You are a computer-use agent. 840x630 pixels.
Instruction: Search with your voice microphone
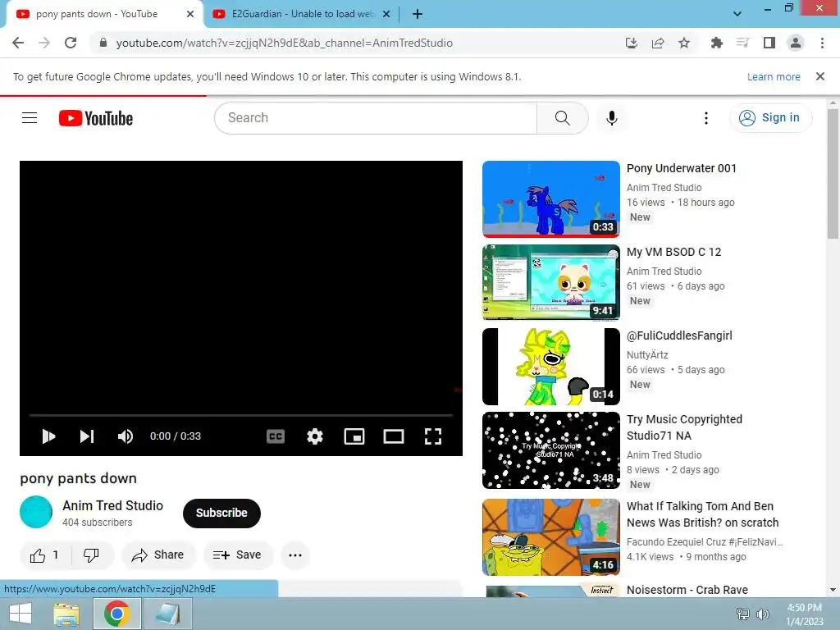(611, 118)
